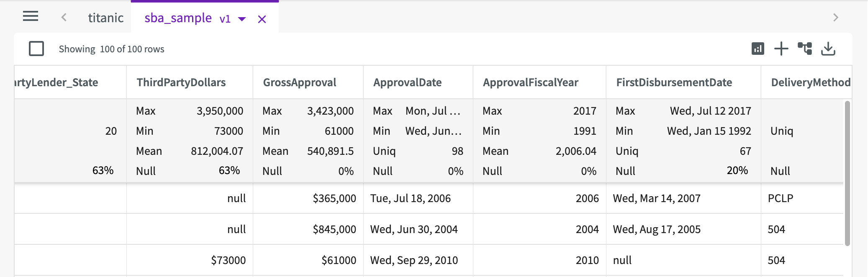Expand the sba_sample version dropdown arrow

(x=242, y=19)
